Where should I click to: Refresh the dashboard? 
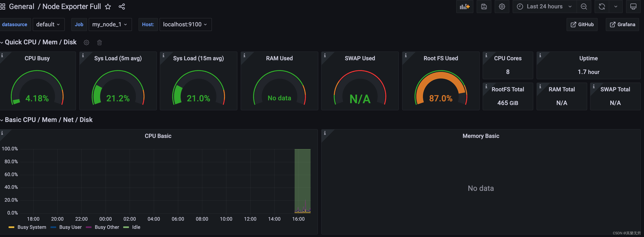coord(602,7)
